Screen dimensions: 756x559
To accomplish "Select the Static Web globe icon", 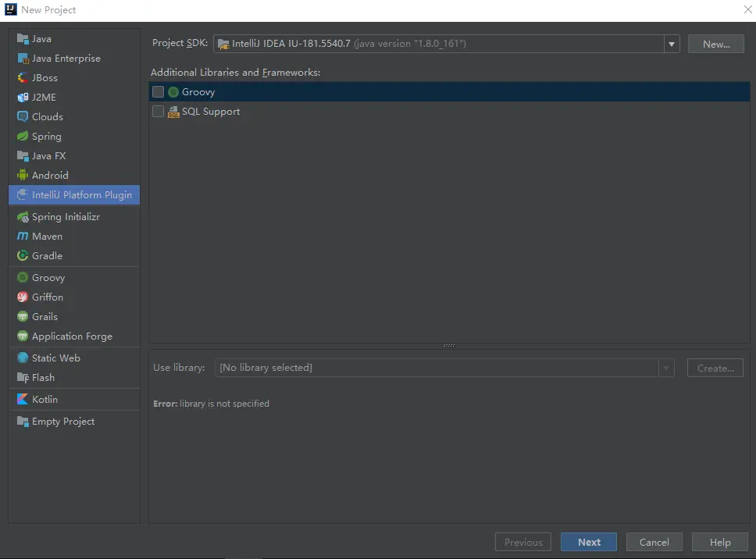I will click(23, 358).
